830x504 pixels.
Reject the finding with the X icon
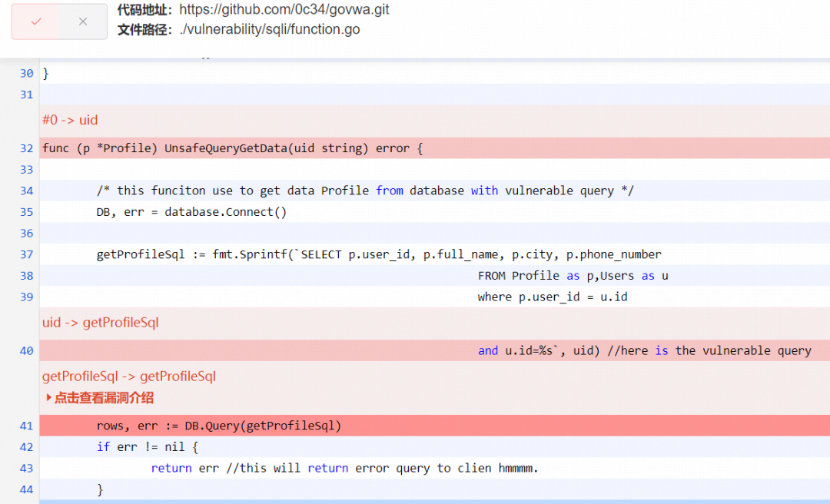(83, 22)
